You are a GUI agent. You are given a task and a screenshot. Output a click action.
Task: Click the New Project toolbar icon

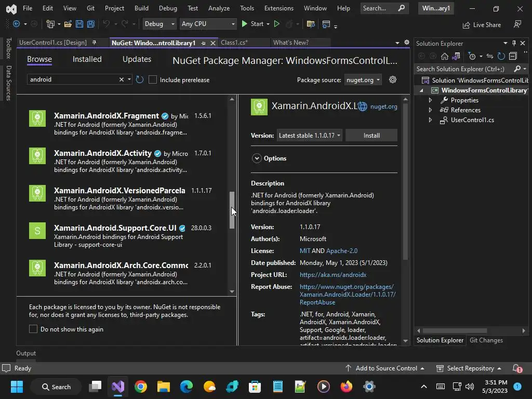coord(50,24)
